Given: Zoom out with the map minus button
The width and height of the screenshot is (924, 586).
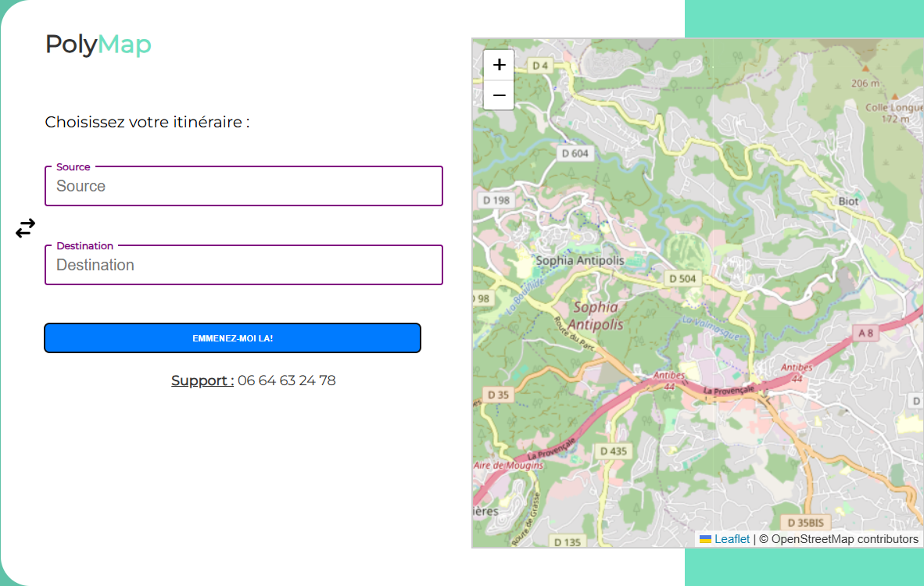Looking at the screenshot, I should [499, 95].
